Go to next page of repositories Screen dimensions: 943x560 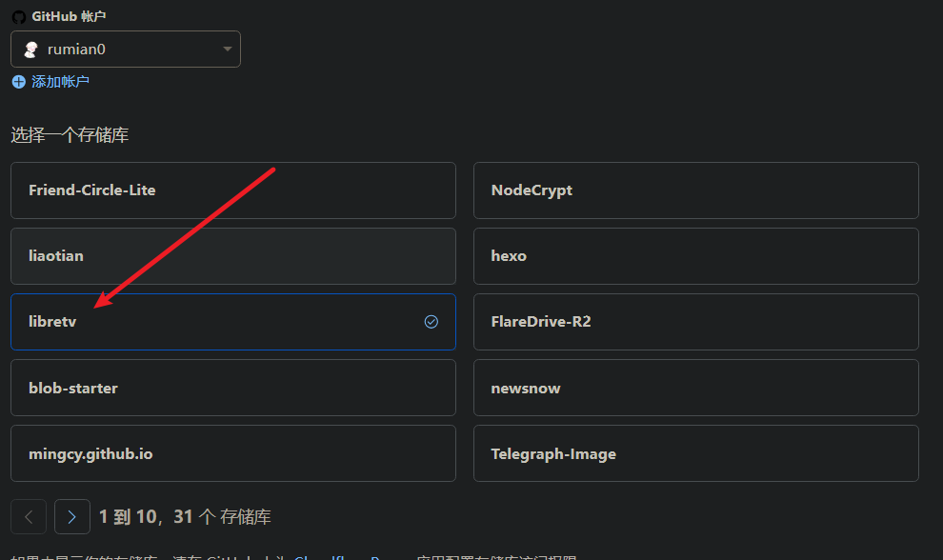tap(72, 517)
